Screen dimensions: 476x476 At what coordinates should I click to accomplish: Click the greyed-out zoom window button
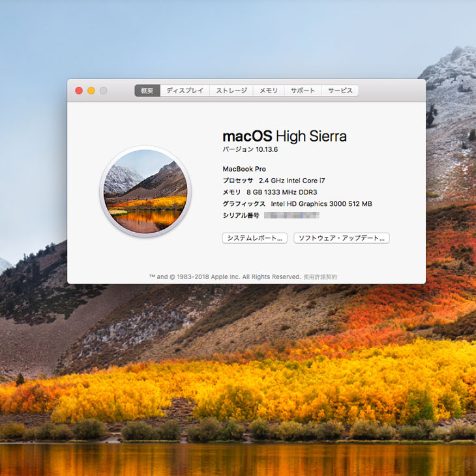coord(103,91)
